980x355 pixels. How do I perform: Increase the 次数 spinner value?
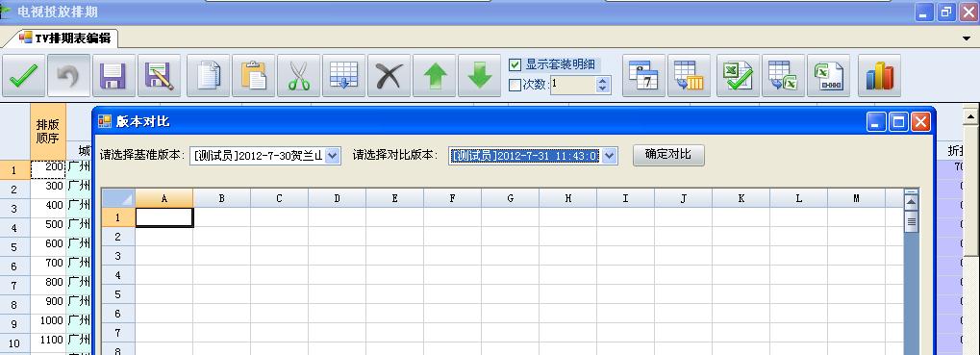coord(602,81)
